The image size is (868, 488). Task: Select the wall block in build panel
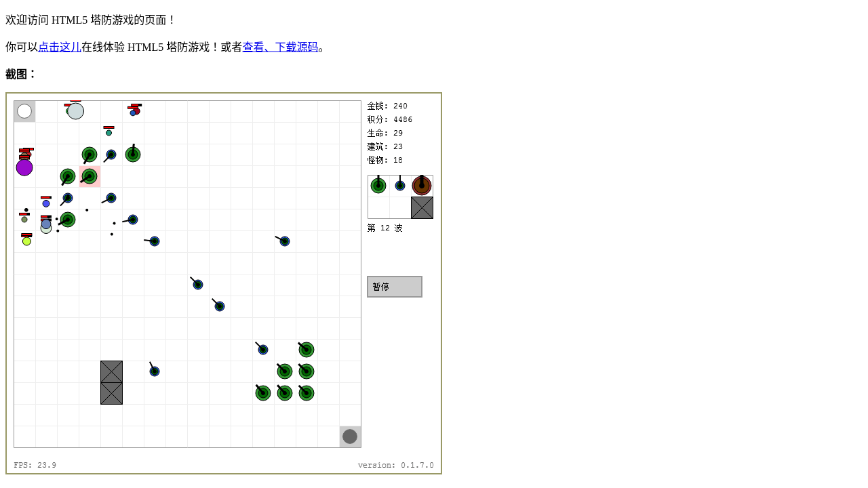422,207
